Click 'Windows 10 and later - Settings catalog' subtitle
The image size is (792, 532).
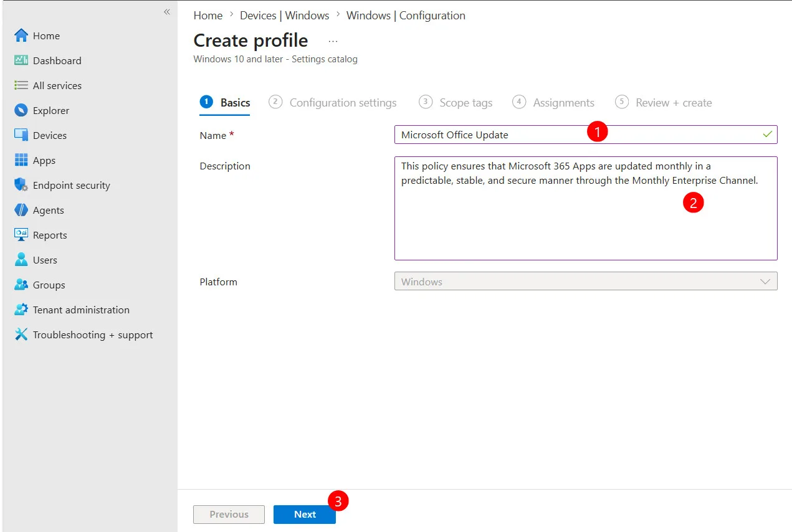click(275, 59)
